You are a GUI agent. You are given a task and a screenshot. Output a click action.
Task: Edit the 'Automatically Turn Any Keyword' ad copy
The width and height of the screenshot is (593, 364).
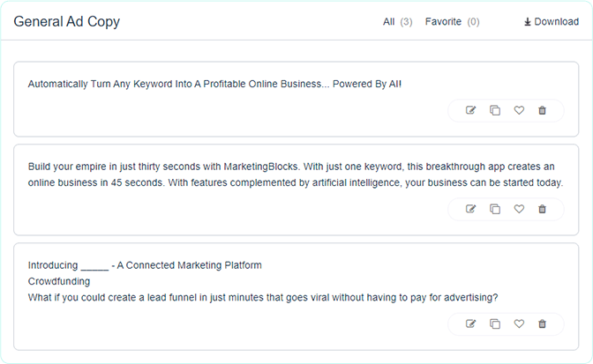point(470,110)
